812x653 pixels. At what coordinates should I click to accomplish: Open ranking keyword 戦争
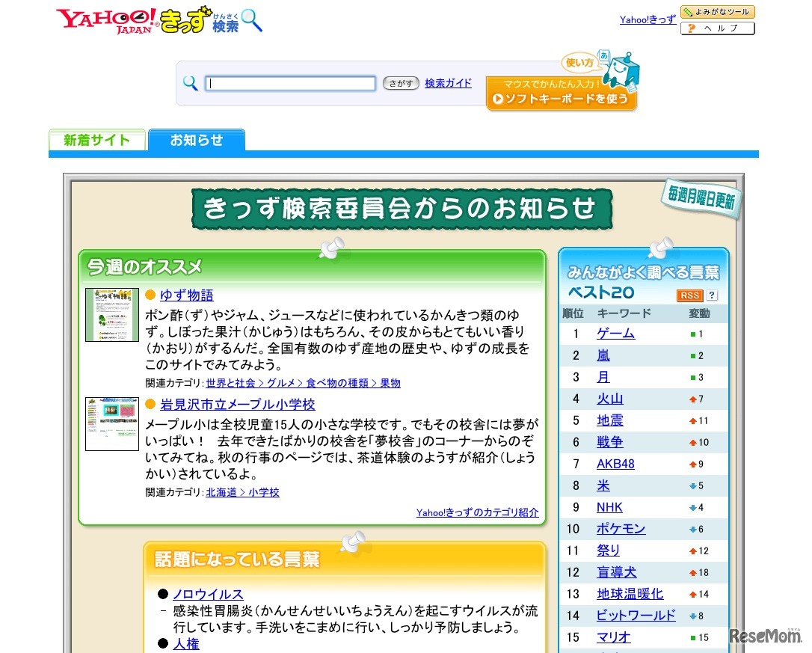pos(610,443)
